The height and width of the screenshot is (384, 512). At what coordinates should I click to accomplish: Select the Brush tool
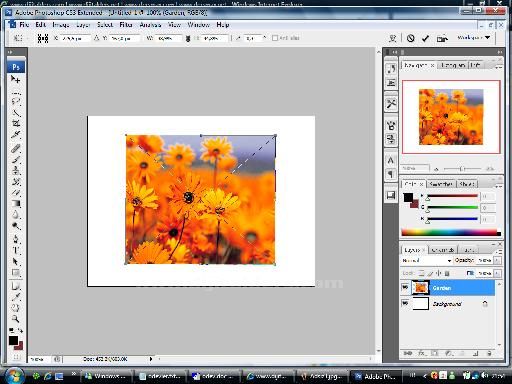(16, 160)
